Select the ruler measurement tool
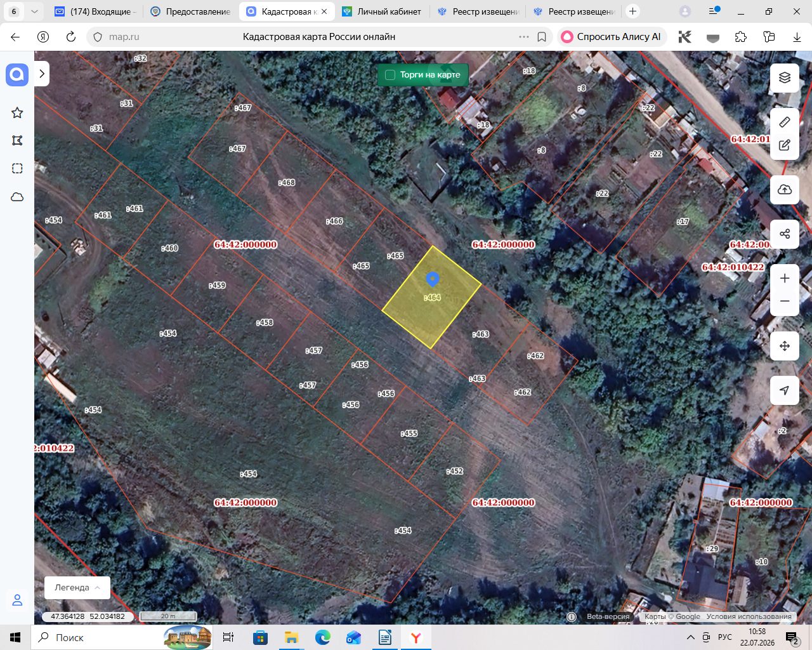This screenshot has width=812, height=650. point(785,121)
